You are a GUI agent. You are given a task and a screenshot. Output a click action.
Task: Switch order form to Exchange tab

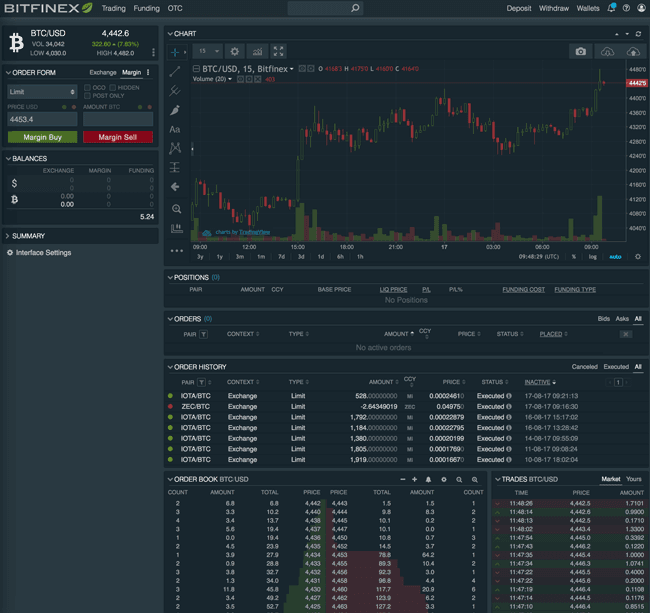pyautogui.click(x=103, y=73)
